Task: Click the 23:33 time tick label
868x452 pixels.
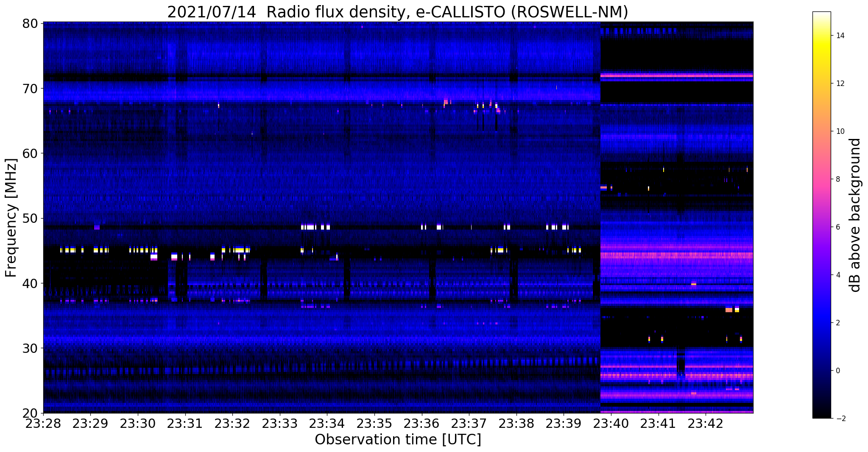Action: coord(280,424)
